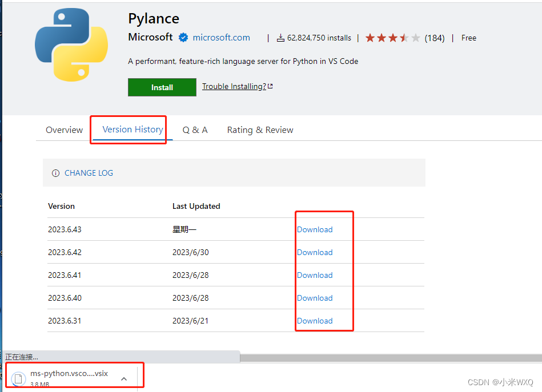Download version 2023.6.31
The image size is (542, 392).
click(x=315, y=321)
